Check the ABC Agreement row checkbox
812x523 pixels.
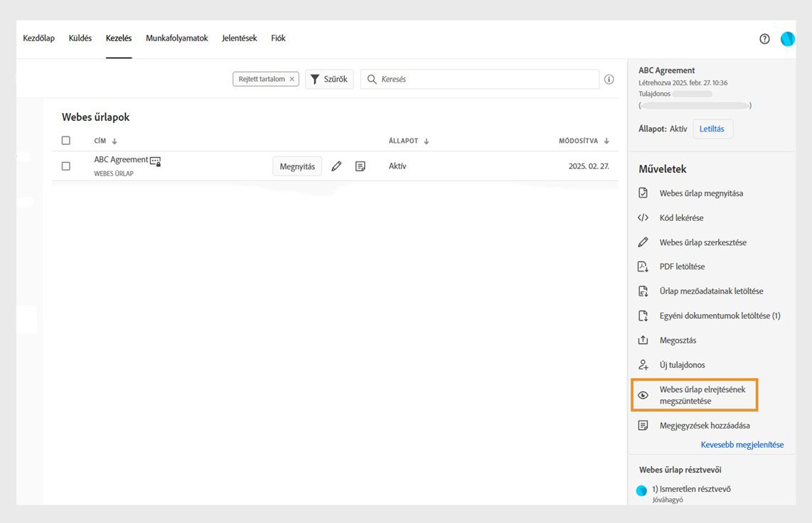(x=66, y=166)
